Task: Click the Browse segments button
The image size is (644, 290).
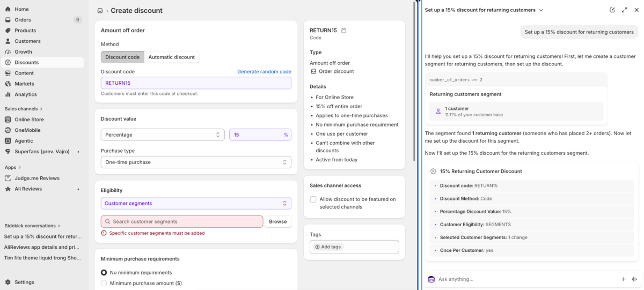Action: coord(278,221)
